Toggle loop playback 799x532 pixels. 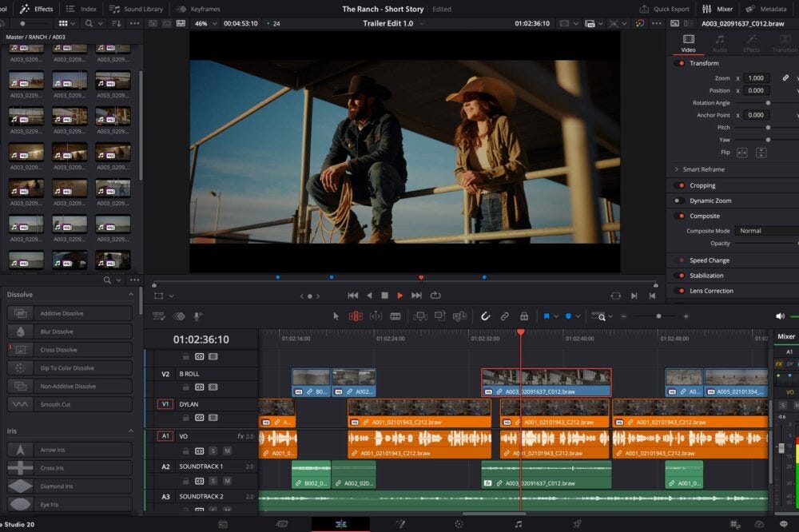coord(435,296)
